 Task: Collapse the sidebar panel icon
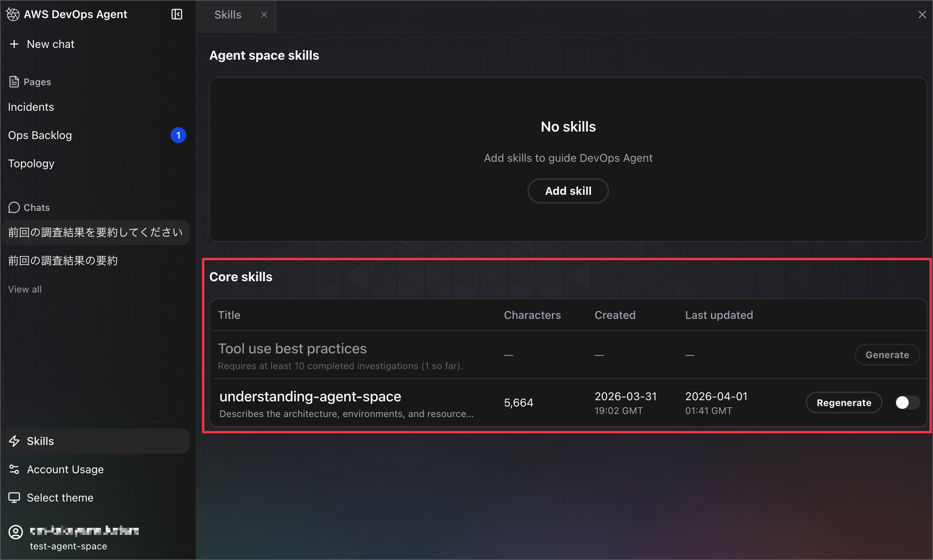(x=177, y=15)
